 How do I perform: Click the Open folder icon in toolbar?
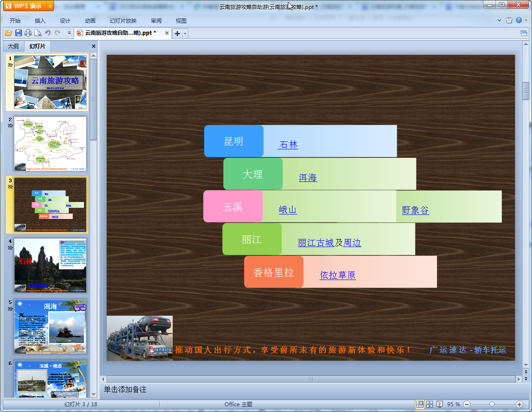pos(8,33)
